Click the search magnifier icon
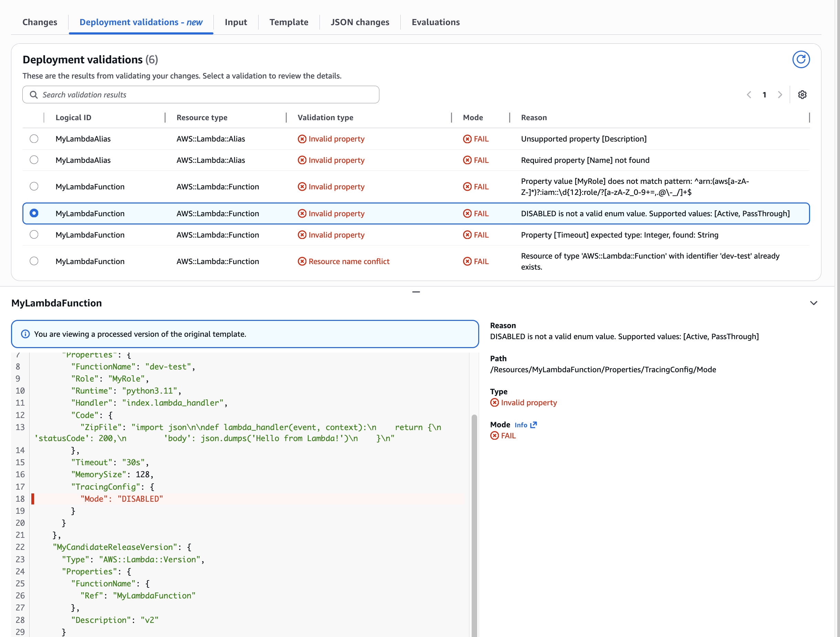Viewport: 840px width, 637px height. coord(34,95)
